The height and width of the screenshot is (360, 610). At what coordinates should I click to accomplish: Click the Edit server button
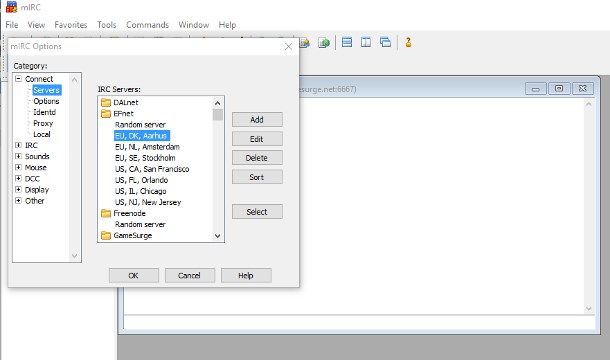click(257, 139)
